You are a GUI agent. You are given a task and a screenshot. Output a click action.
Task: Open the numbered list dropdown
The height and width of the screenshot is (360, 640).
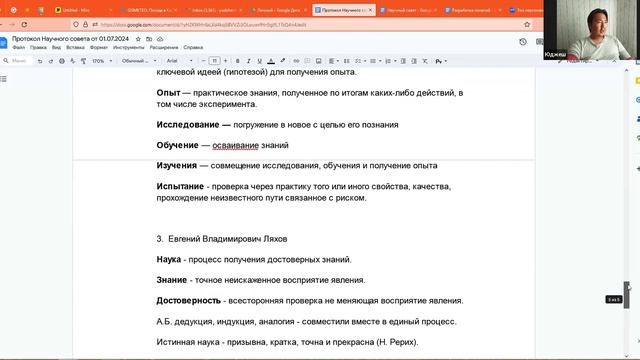(390, 61)
